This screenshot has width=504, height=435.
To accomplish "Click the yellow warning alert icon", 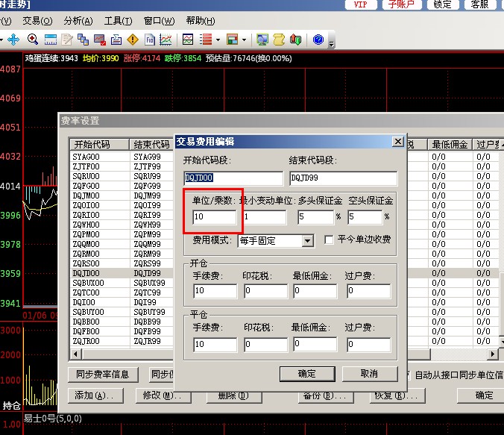I will coord(133,39).
